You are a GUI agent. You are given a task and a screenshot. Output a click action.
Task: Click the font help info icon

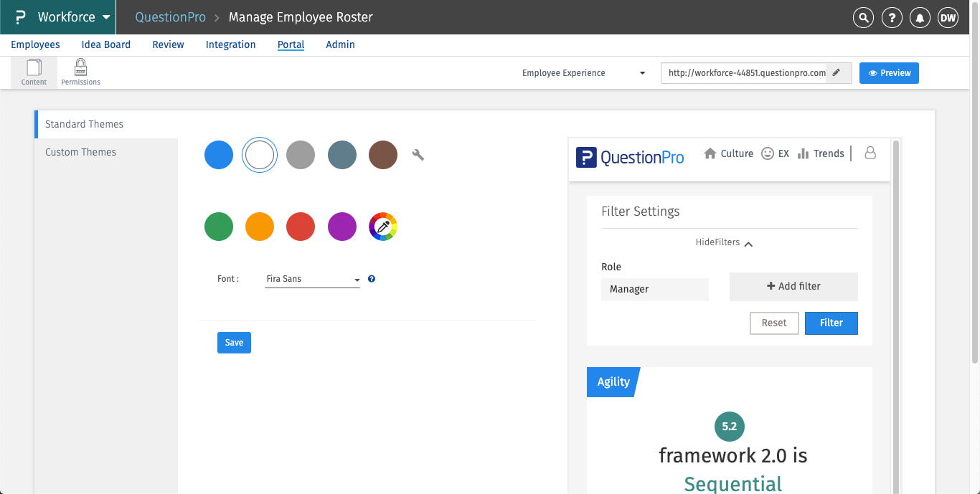[372, 279]
